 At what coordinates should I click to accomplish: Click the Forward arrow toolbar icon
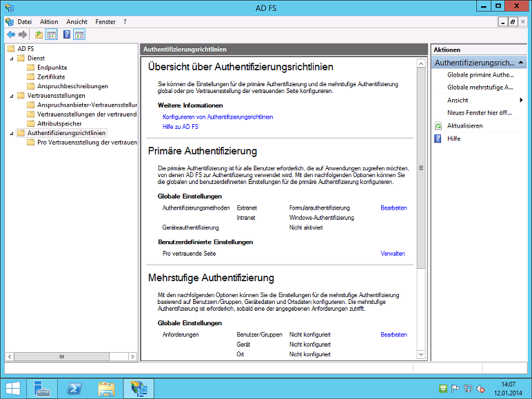23,34
